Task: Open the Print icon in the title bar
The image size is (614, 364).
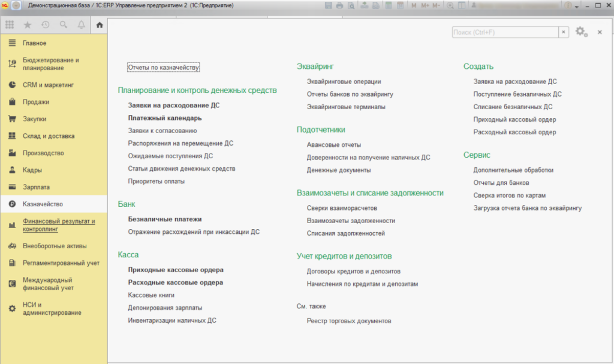Action: click(339, 5)
